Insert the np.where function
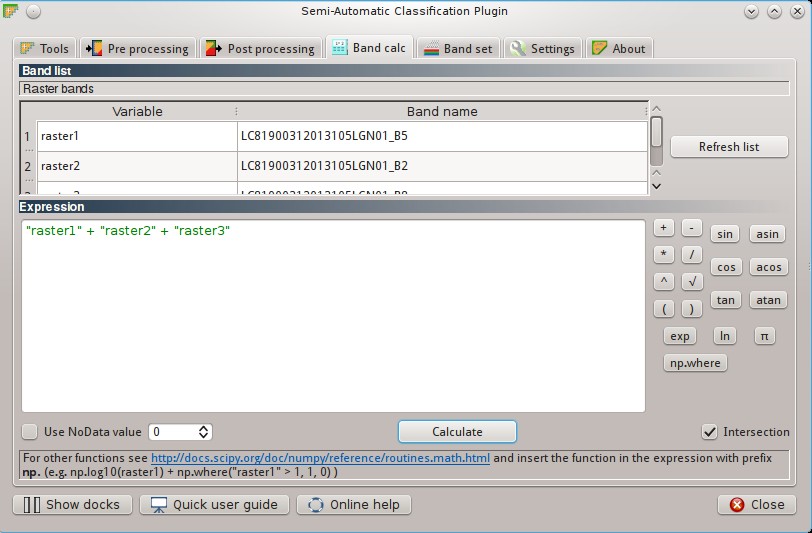The height and width of the screenshot is (533, 812). [695, 363]
